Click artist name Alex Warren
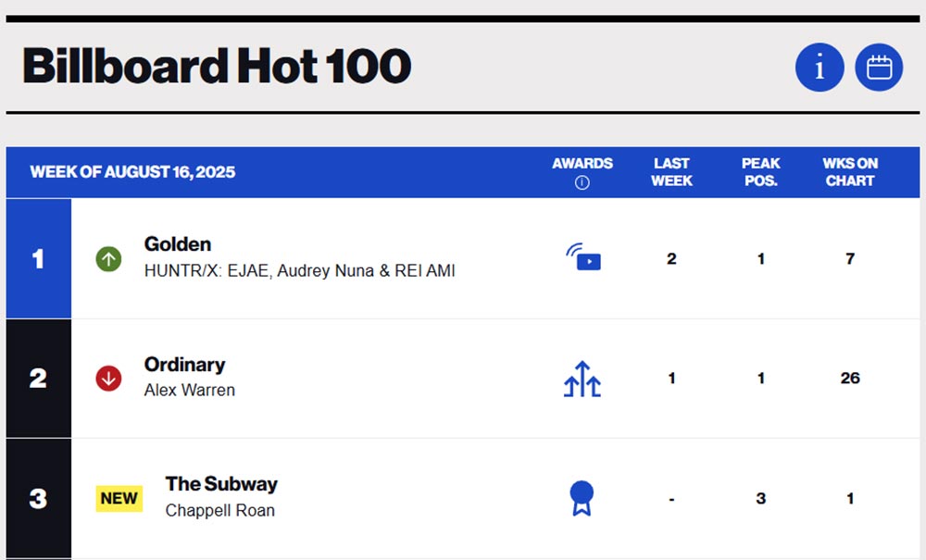This screenshot has height=560, width=926. 190,390
